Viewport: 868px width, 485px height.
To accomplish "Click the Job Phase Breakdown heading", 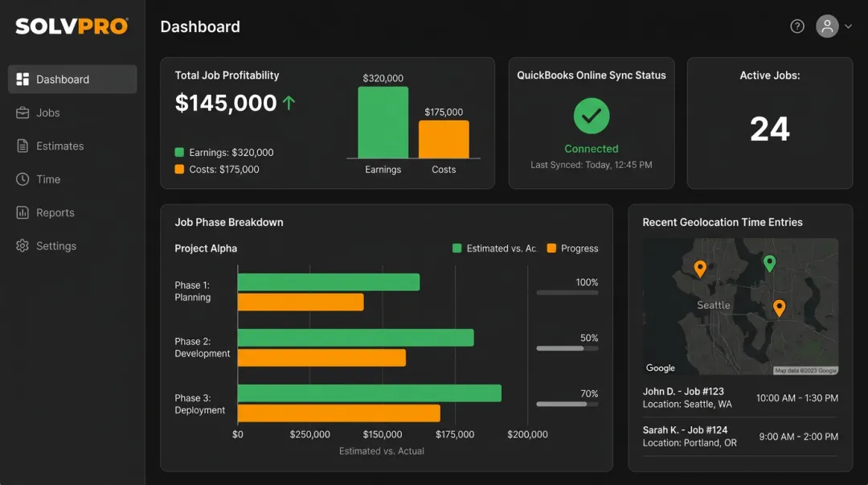I will (x=229, y=222).
